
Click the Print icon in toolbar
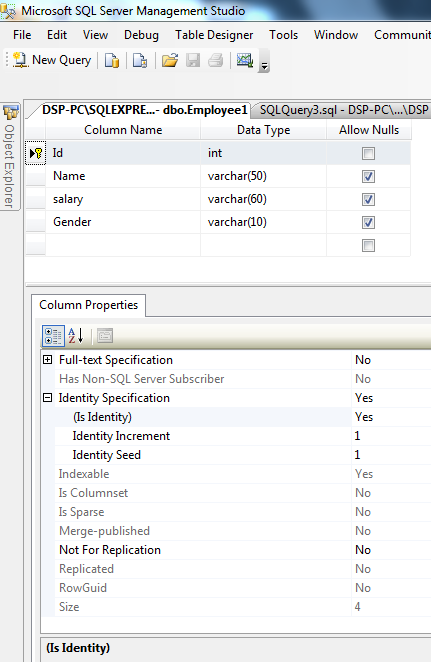(216, 61)
